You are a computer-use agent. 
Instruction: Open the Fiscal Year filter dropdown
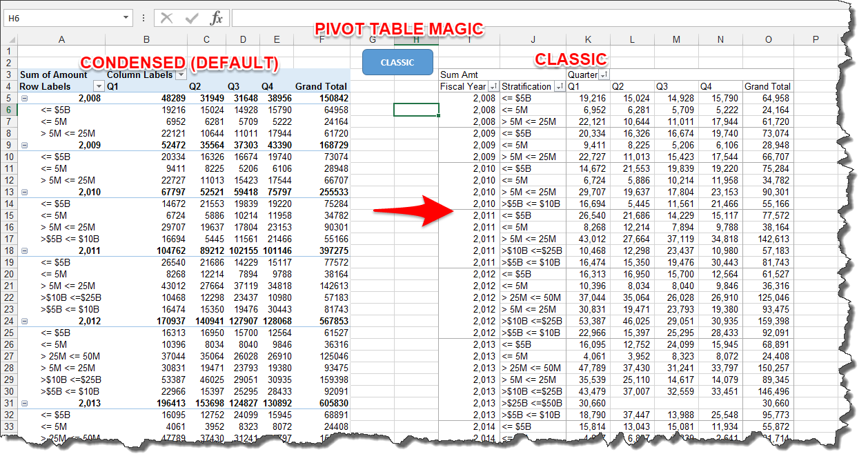tap(493, 86)
